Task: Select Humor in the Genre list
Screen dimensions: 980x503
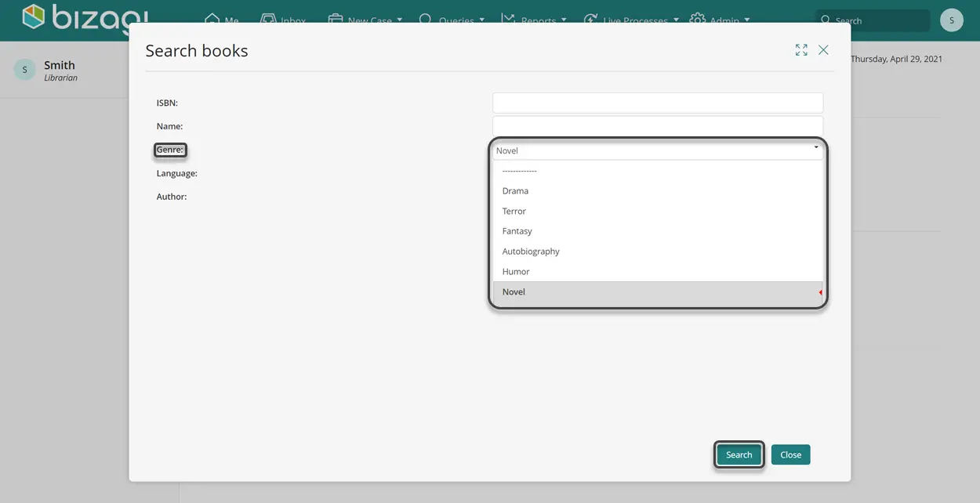Action: [658, 272]
